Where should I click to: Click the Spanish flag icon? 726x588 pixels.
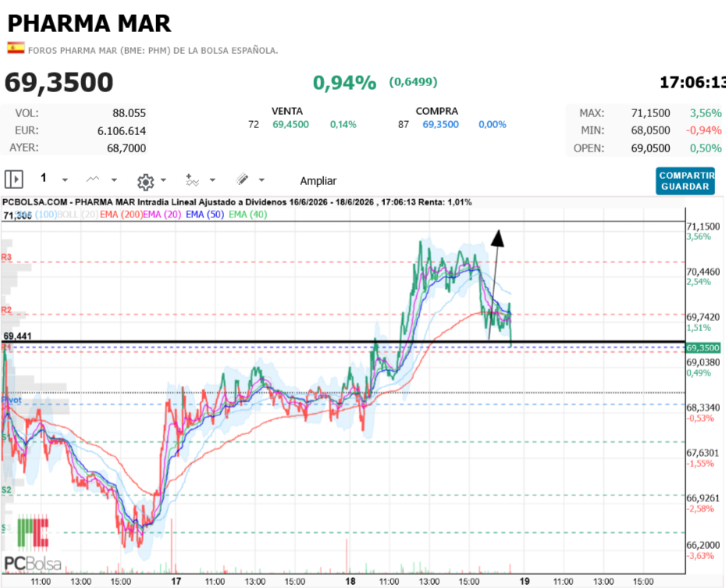(16, 48)
